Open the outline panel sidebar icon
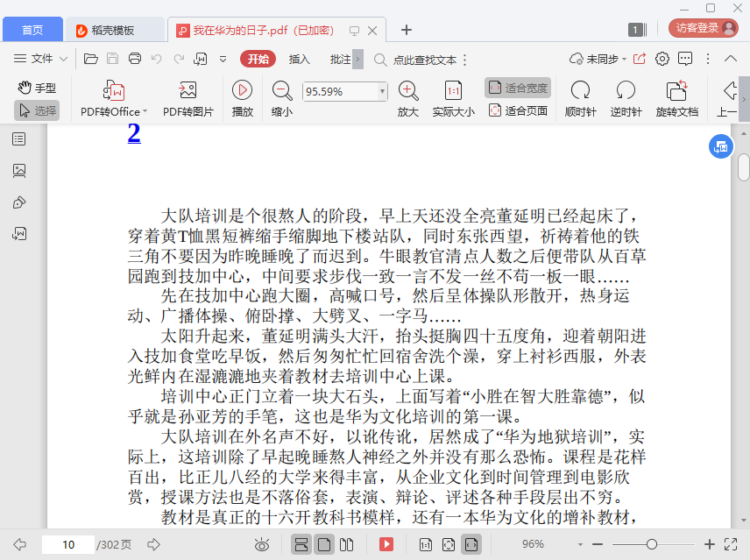The width and height of the screenshot is (750, 560). tap(19, 139)
